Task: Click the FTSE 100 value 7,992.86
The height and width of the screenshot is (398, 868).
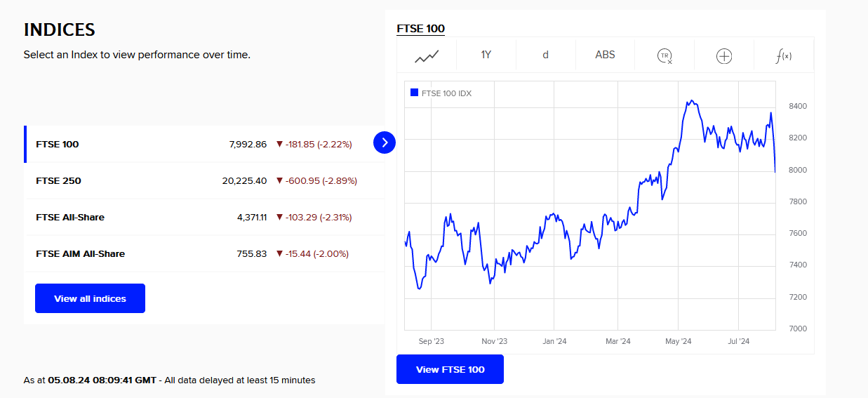Action: [248, 144]
